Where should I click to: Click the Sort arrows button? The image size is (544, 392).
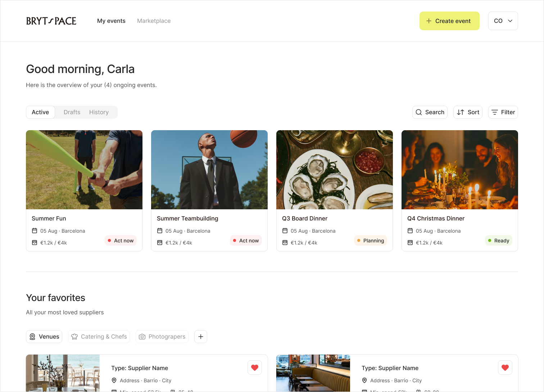[x=468, y=112]
